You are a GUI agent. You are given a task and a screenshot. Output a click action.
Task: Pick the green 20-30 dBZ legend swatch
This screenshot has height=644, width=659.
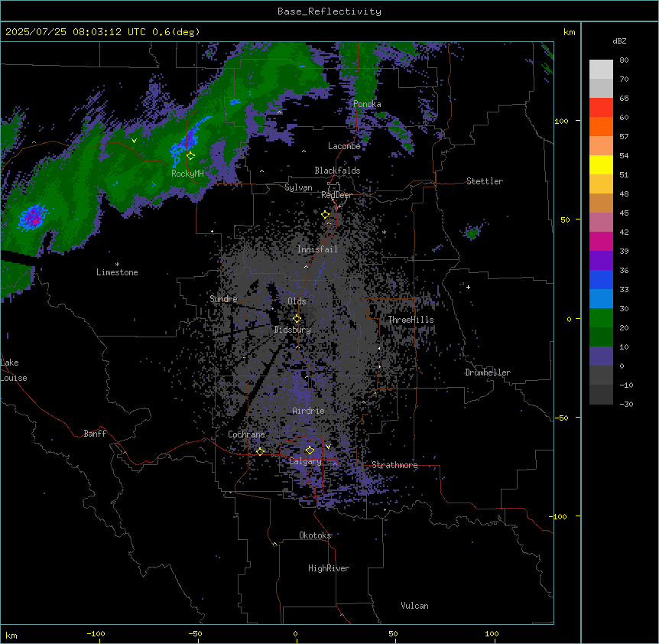(x=601, y=318)
